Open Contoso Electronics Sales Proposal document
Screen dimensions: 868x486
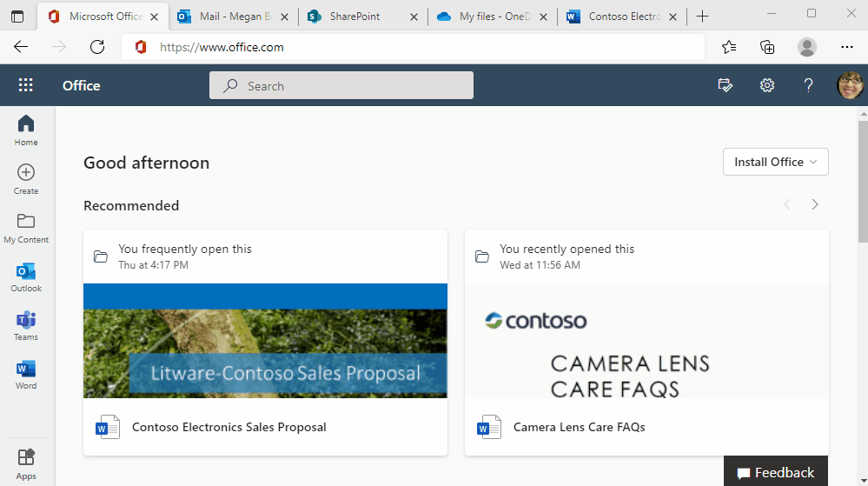[x=229, y=427]
